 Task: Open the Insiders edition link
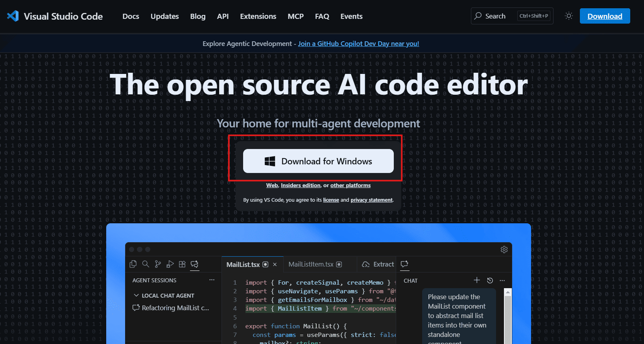301,185
